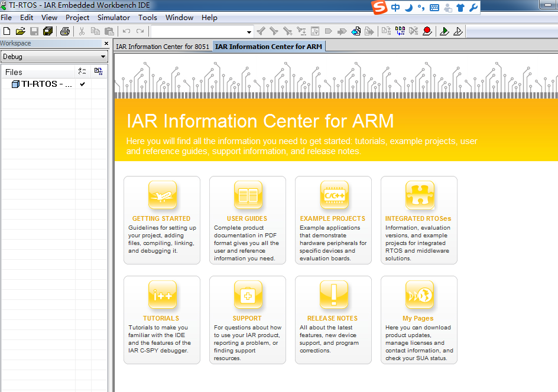Screen dimensions: 558x392
Task: Open the Project menu
Action: pyautogui.click(x=77, y=18)
